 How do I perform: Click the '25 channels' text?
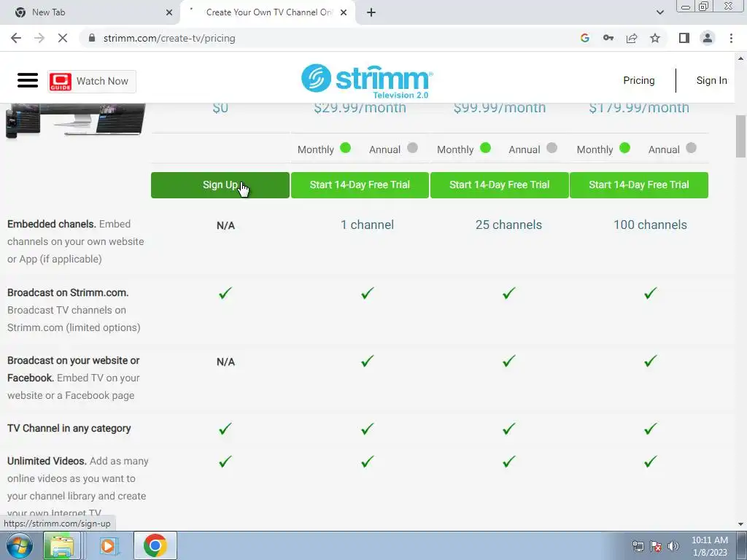tap(508, 225)
